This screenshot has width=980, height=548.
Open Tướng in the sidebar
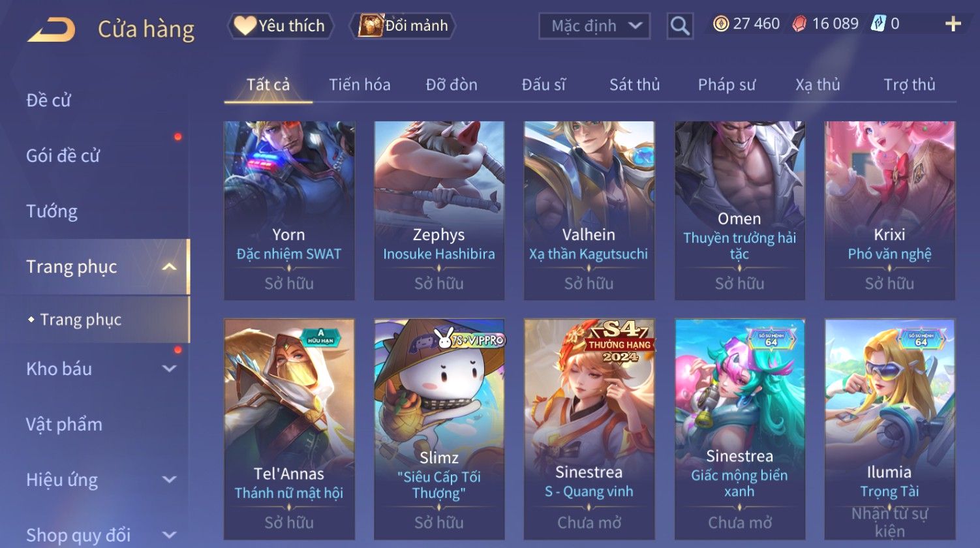(x=52, y=211)
